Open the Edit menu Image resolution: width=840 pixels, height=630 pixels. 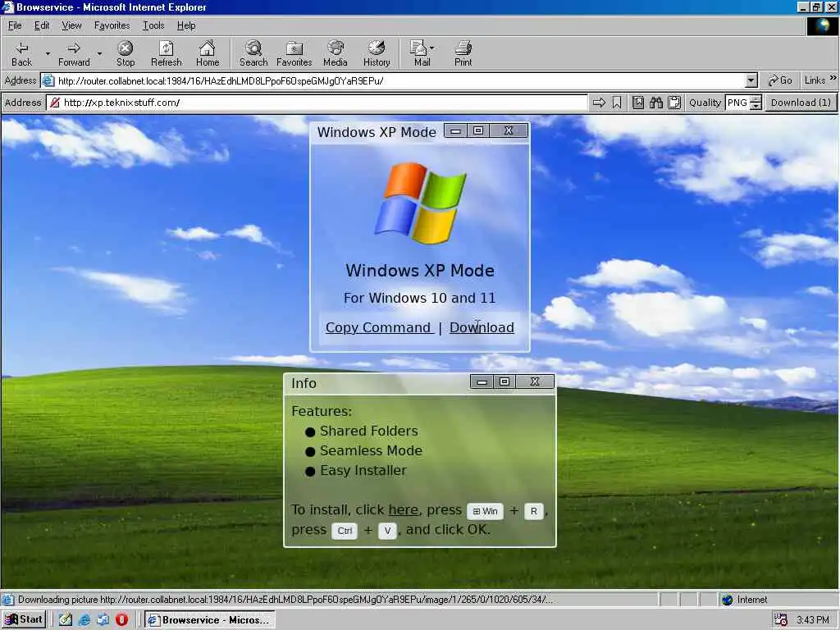pos(42,25)
